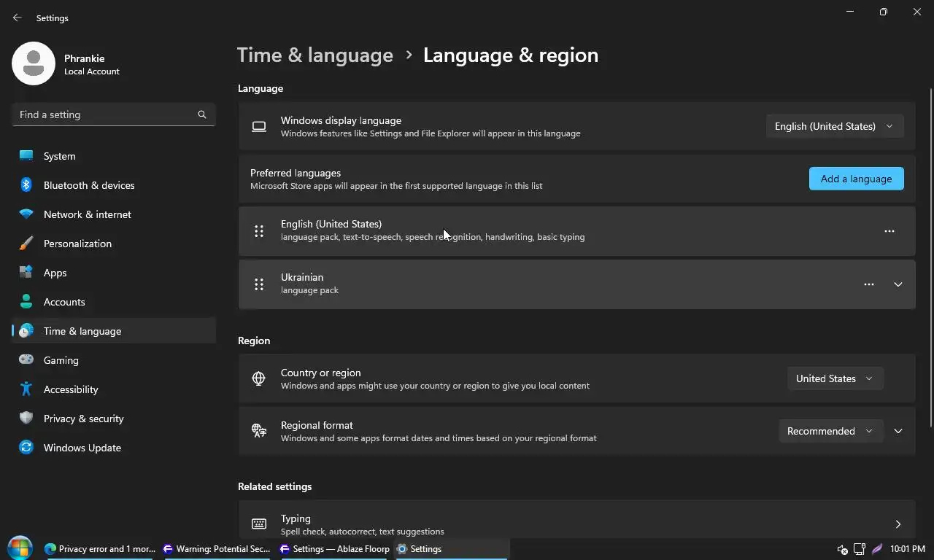
Task: Click the Find a setting search box
Action: click(x=106, y=114)
